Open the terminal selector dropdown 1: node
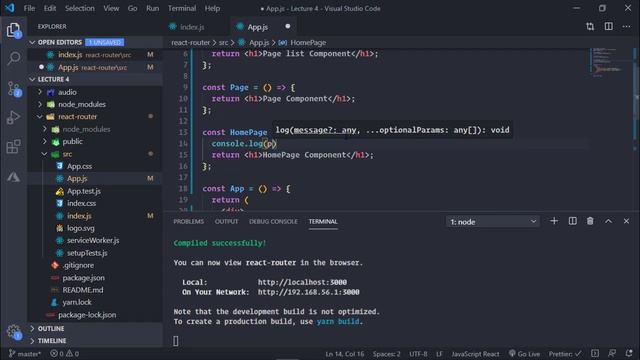Image resolution: width=640 pixels, height=360 pixels. coord(493,222)
